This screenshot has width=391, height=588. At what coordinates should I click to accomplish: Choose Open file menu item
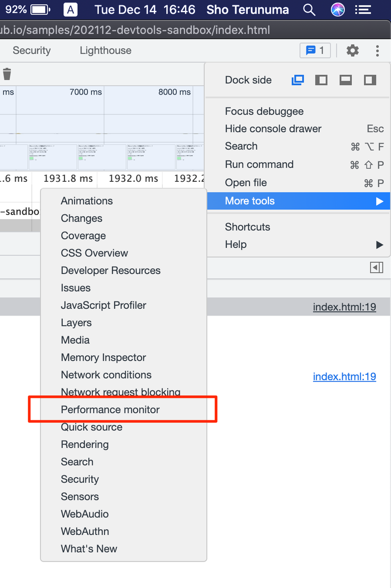click(x=298, y=183)
